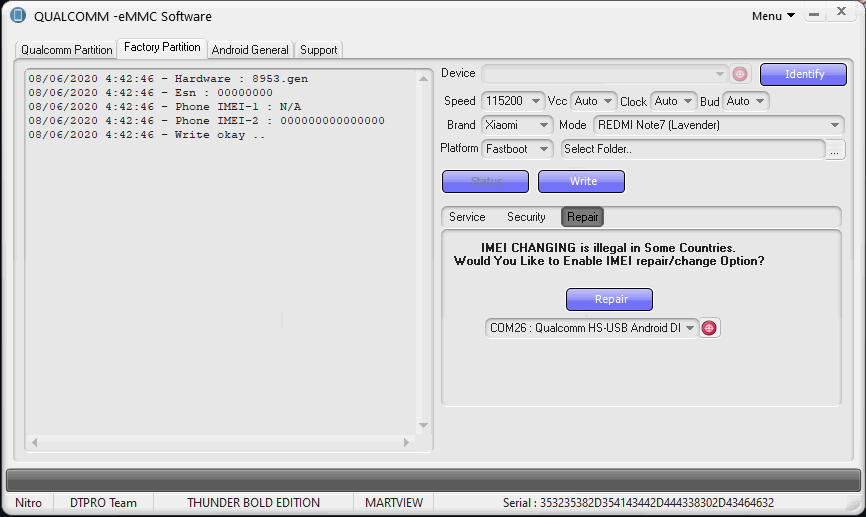Select the Repair sub-tab
This screenshot has width=866, height=517.
(x=583, y=217)
